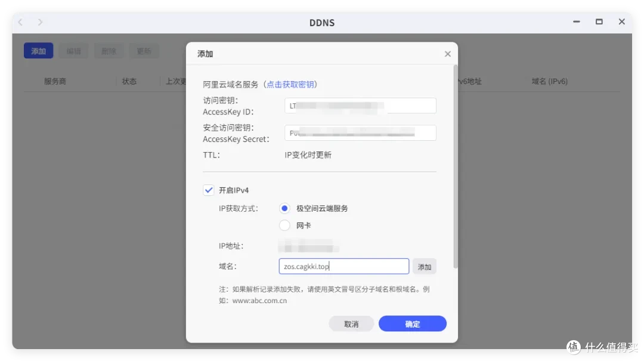Viewport: 644px width, 361px height.
Task: Click the dialog's vertical scrollbar
Action: pos(455,166)
